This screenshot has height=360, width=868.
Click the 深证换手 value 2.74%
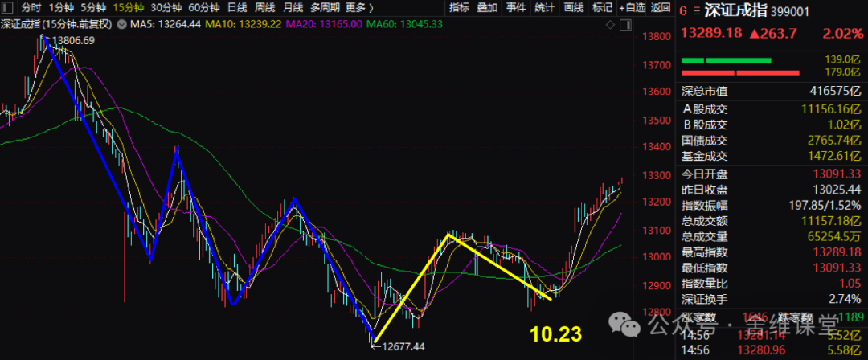[x=845, y=300]
